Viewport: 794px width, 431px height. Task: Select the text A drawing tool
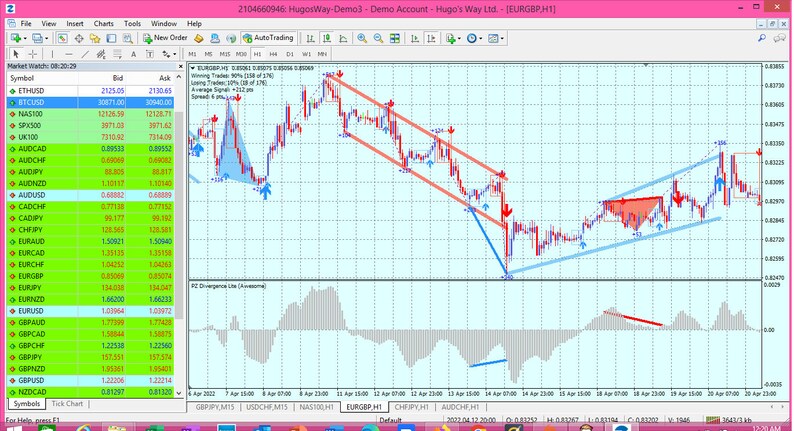134,54
